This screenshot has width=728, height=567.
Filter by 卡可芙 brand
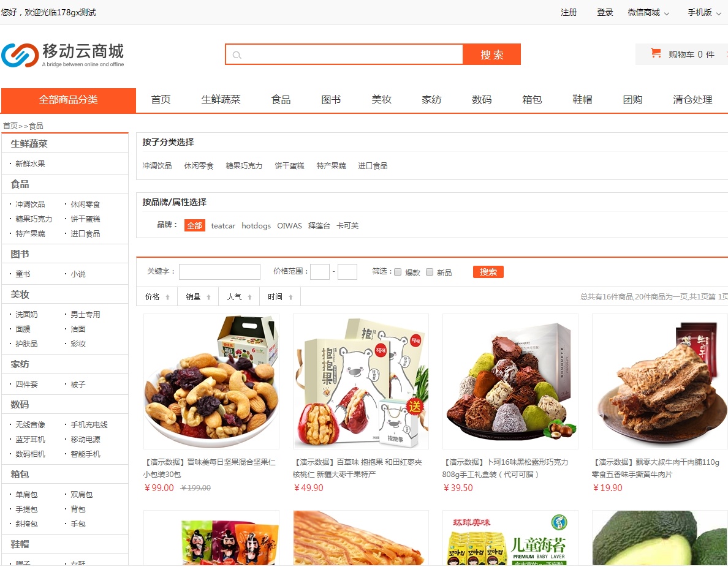(x=347, y=225)
